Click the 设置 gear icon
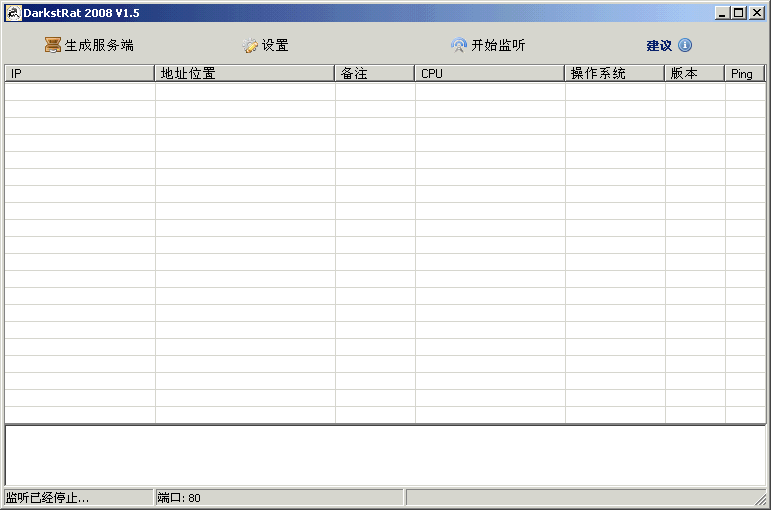Image resolution: width=771 pixels, height=510 pixels. tap(250, 46)
